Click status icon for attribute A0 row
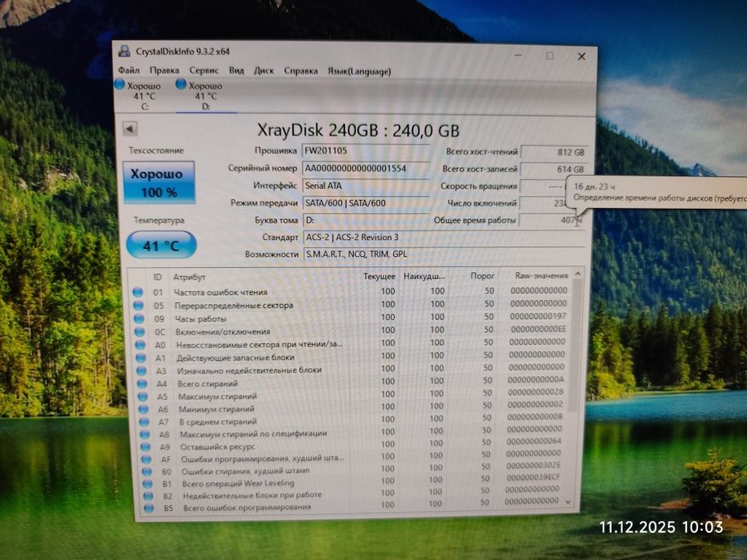Screen dimensions: 747x560 tap(141, 345)
